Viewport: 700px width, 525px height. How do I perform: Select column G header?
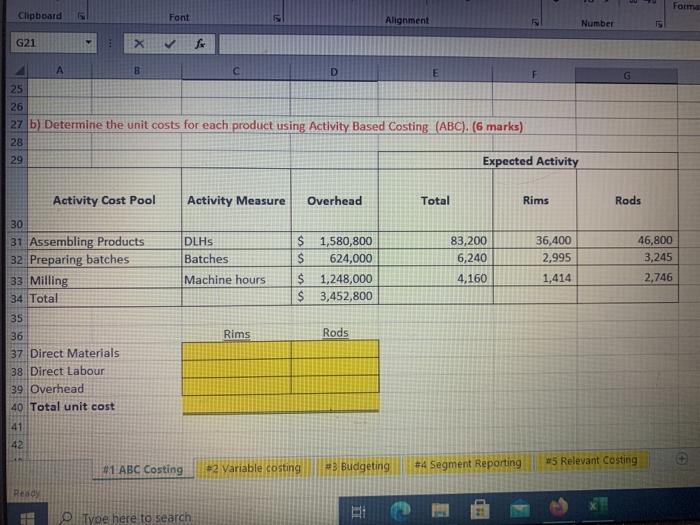coord(627,76)
